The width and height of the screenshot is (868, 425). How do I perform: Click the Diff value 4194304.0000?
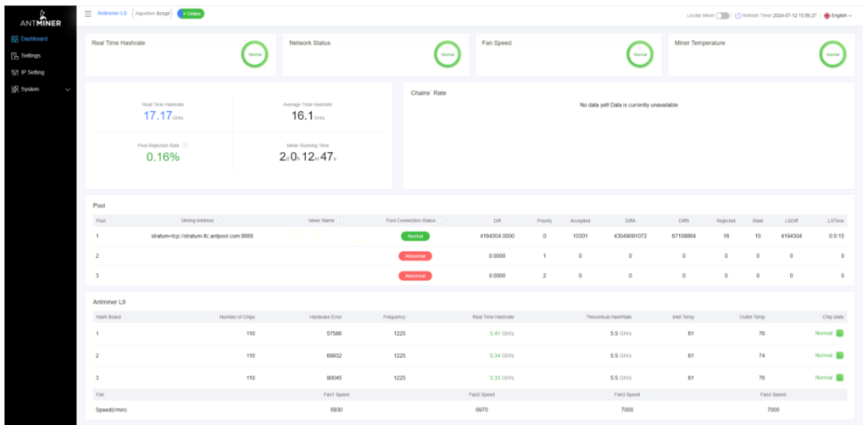coord(497,236)
